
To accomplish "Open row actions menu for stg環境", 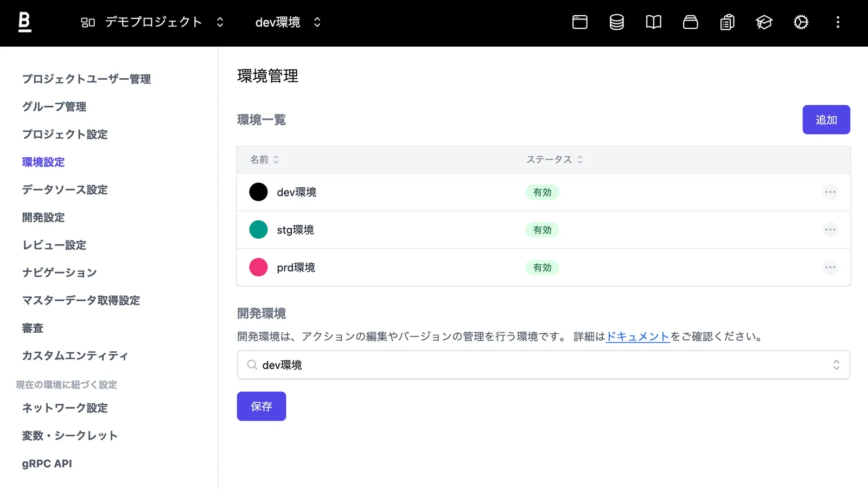I will [831, 230].
